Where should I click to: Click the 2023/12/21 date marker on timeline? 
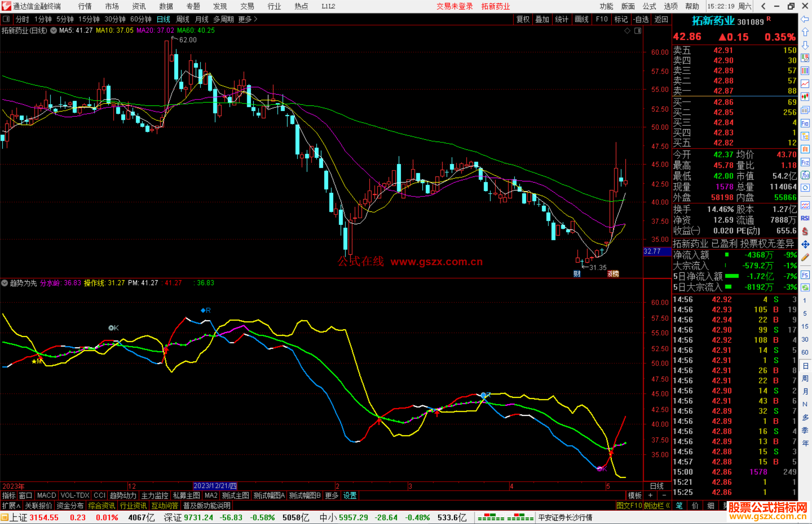coord(215,486)
